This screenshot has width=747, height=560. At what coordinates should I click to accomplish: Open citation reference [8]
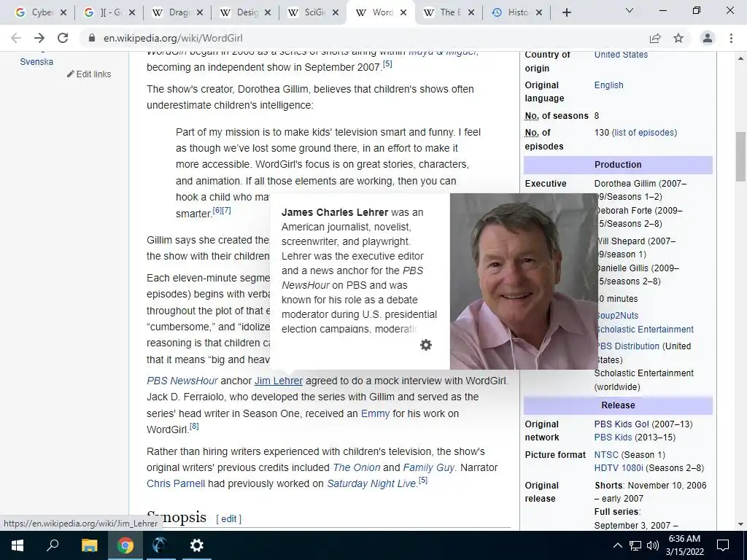pyautogui.click(x=194, y=426)
